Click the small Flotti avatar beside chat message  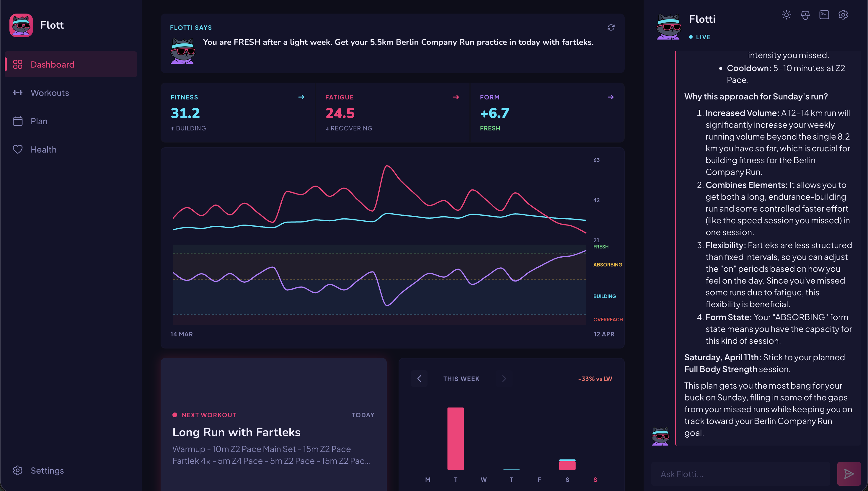(660, 436)
